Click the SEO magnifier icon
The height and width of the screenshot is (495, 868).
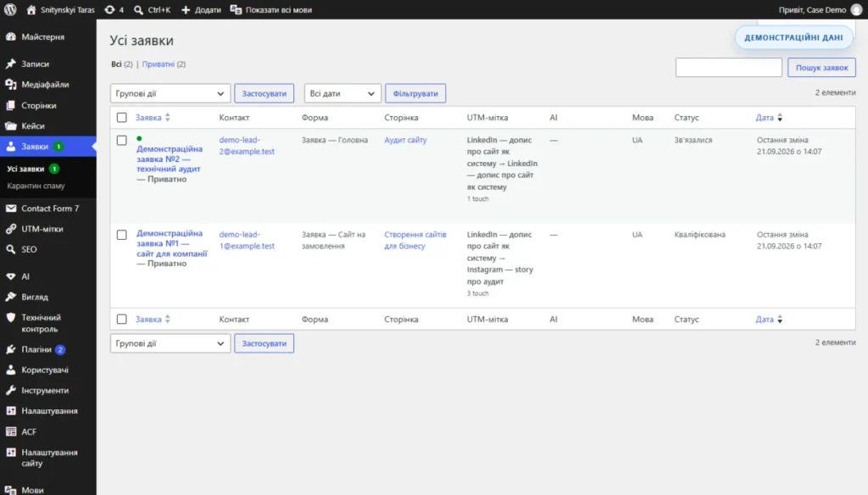[x=10, y=249]
